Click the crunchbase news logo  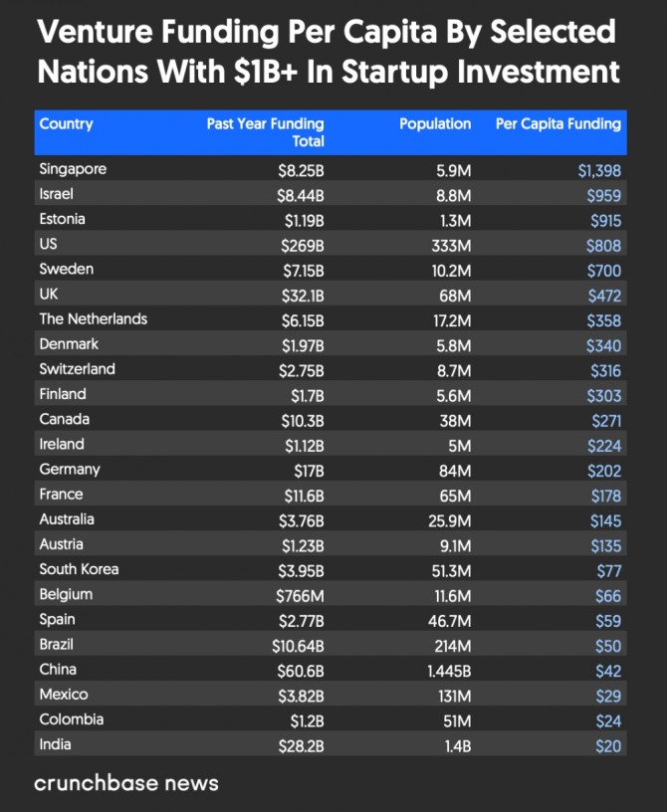coord(126,782)
